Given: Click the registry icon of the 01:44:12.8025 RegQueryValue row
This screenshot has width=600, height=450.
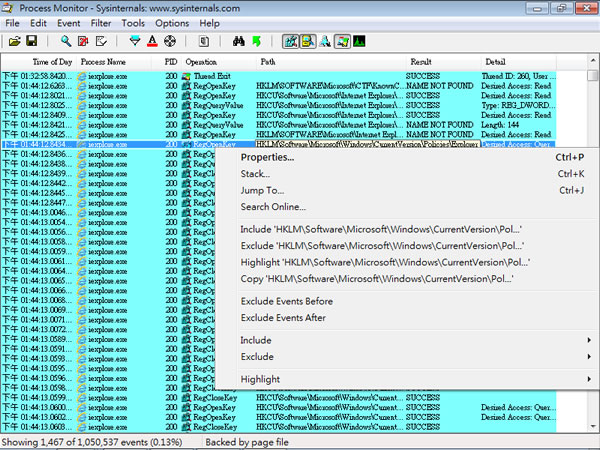Looking at the screenshot, I should pos(187,105).
